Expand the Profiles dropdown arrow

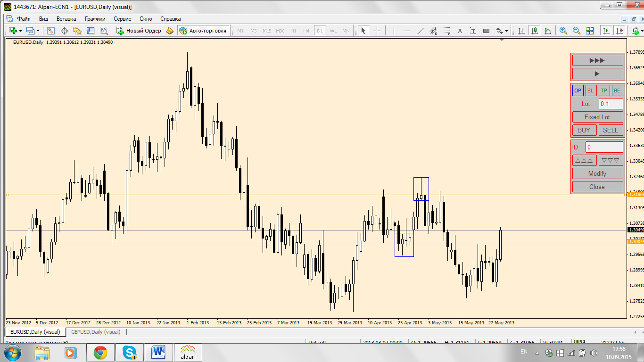(x=38, y=31)
